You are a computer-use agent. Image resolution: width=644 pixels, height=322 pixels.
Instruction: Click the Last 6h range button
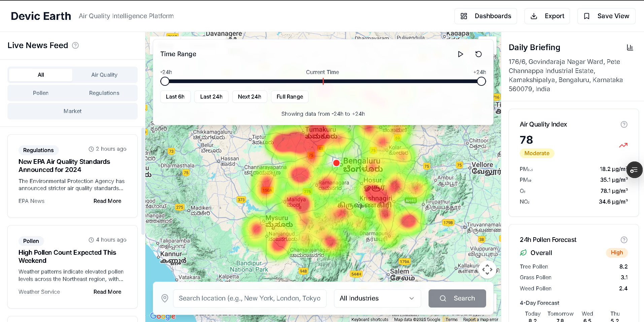click(175, 97)
